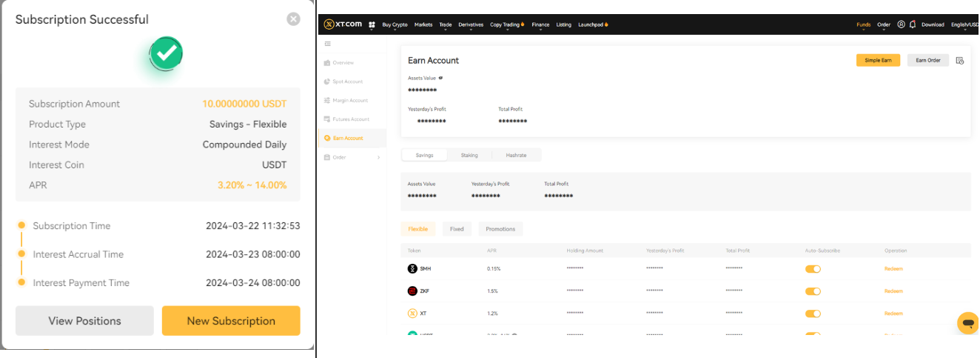Click the notification bell icon

click(x=913, y=24)
